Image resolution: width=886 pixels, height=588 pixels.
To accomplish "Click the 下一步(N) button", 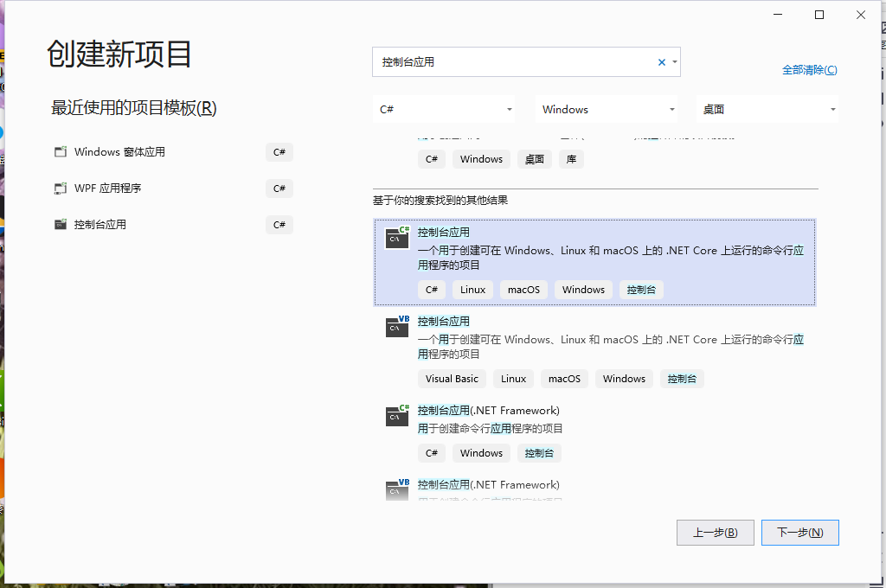I will [x=799, y=532].
